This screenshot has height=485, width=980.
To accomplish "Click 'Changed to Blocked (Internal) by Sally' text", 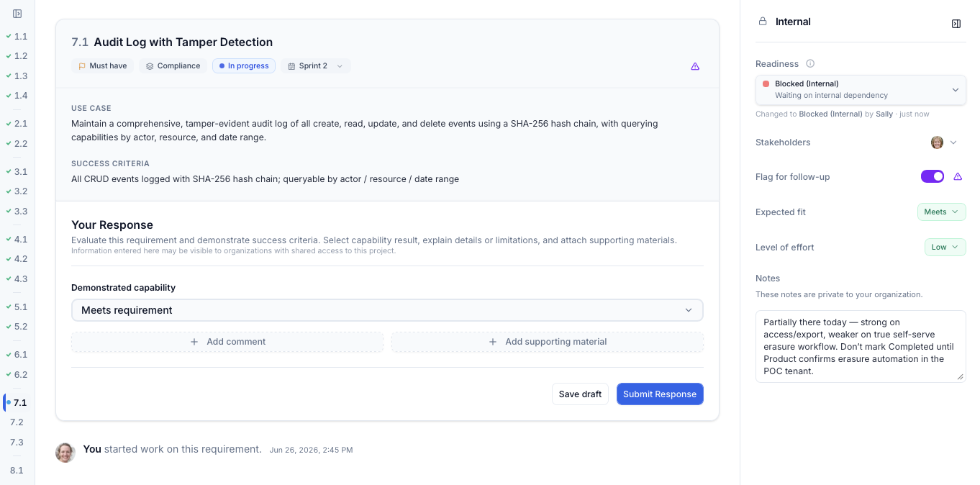I will (x=823, y=114).
